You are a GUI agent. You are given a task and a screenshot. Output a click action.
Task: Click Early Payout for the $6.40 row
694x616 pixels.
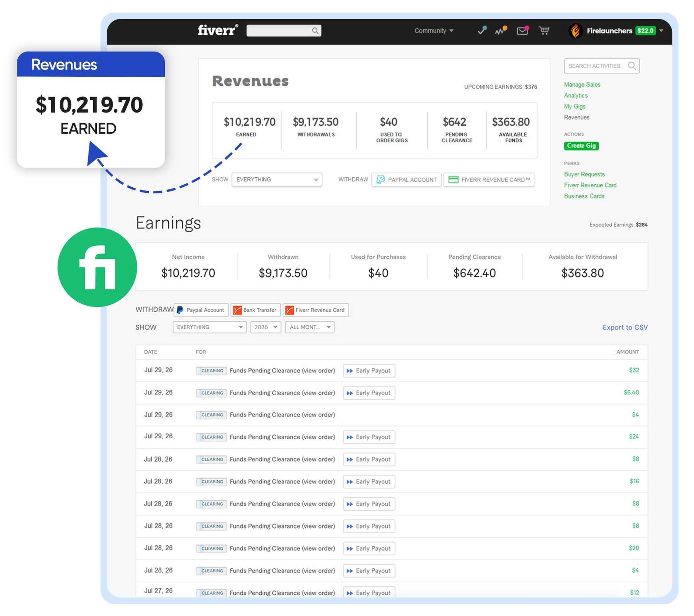coord(369,393)
